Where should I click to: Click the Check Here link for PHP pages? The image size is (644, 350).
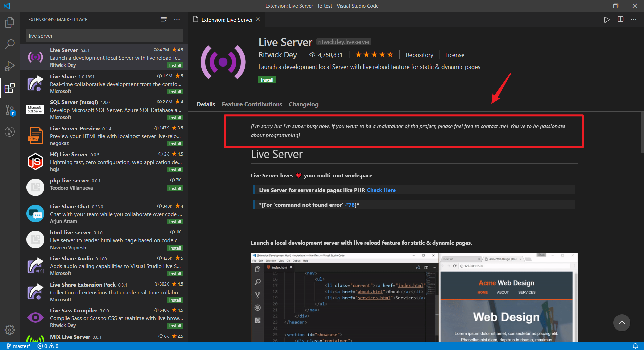381,190
